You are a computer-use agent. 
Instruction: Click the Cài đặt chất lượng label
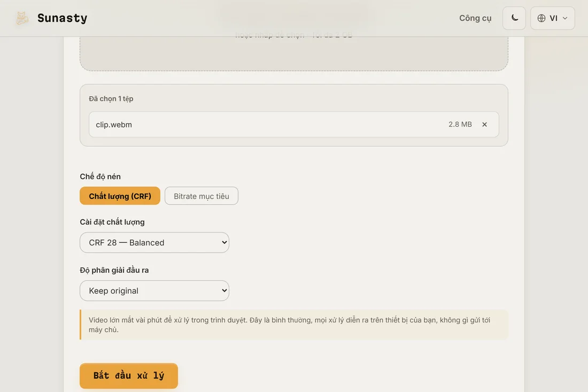(112, 222)
